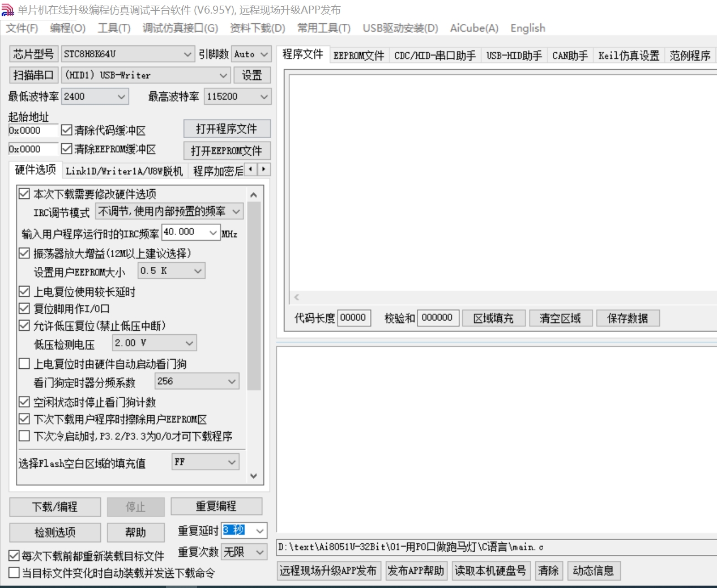Open the AiCube(A) menu
The width and height of the screenshot is (717, 588).
474,28
